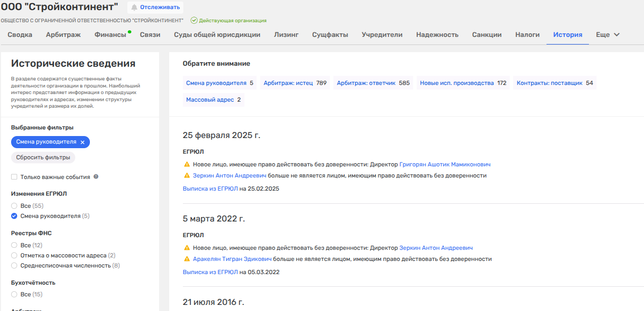Image resolution: width=644 pixels, height=311 pixels.
Task: Switch to the Финансы tab
Action: click(110, 35)
